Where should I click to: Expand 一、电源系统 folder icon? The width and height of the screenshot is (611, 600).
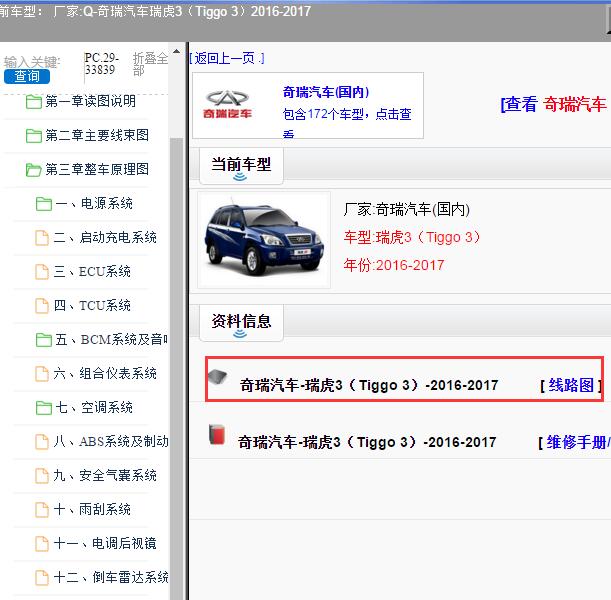tap(44, 204)
